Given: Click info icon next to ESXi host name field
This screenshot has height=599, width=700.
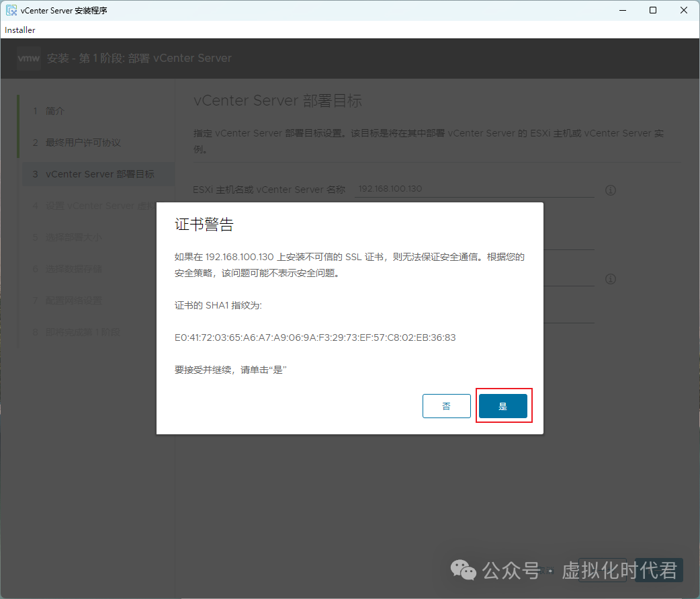Looking at the screenshot, I should (x=610, y=190).
